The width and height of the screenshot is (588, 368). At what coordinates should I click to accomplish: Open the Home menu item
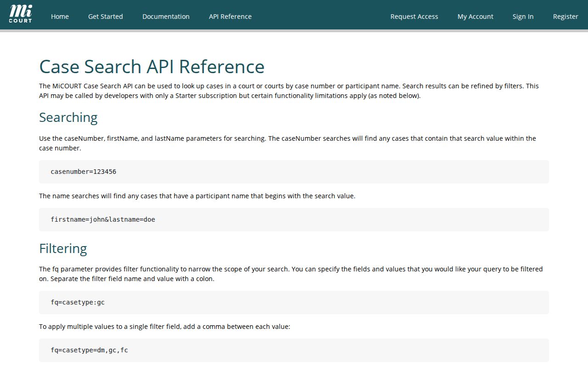tap(60, 17)
